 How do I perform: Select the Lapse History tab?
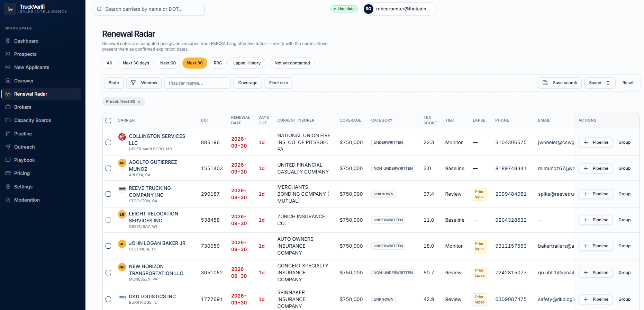coord(247,63)
